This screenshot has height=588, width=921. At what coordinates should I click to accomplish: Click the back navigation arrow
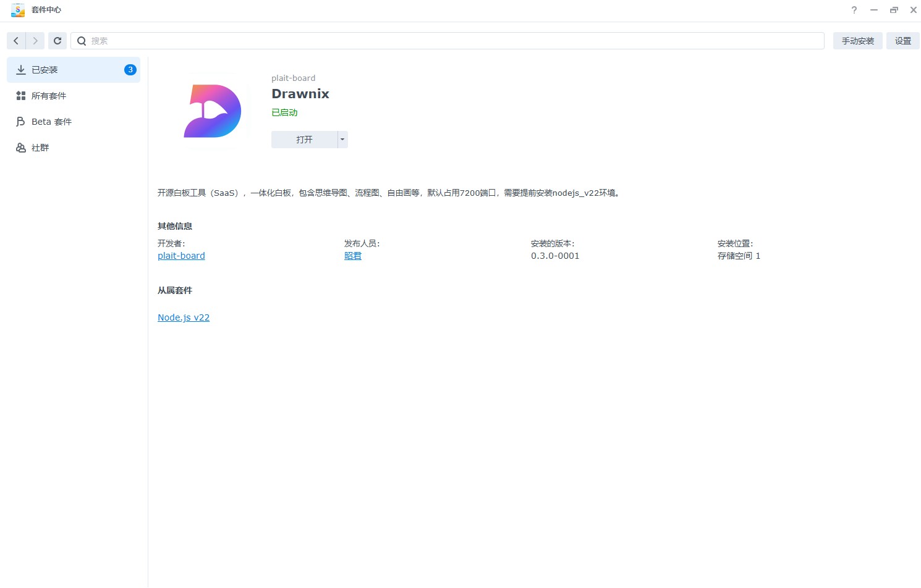pos(16,41)
